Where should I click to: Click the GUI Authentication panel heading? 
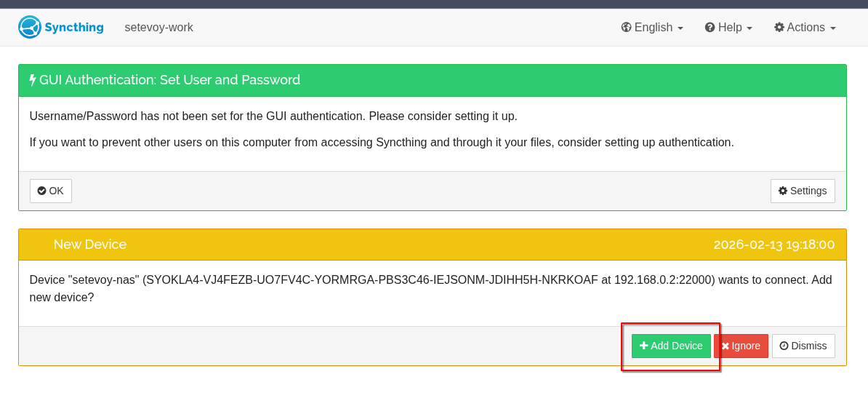(169, 80)
